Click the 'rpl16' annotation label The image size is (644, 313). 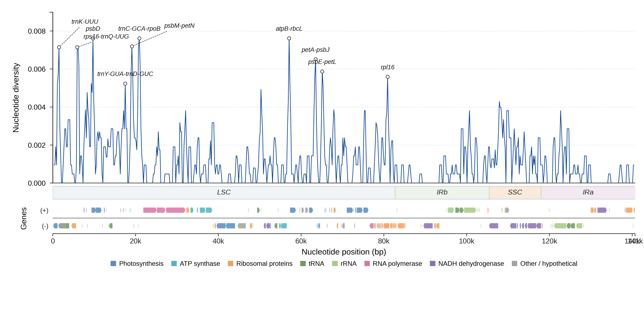tap(388, 67)
